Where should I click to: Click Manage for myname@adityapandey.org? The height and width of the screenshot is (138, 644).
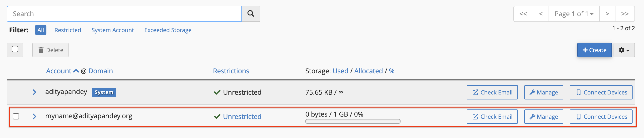(544, 117)
